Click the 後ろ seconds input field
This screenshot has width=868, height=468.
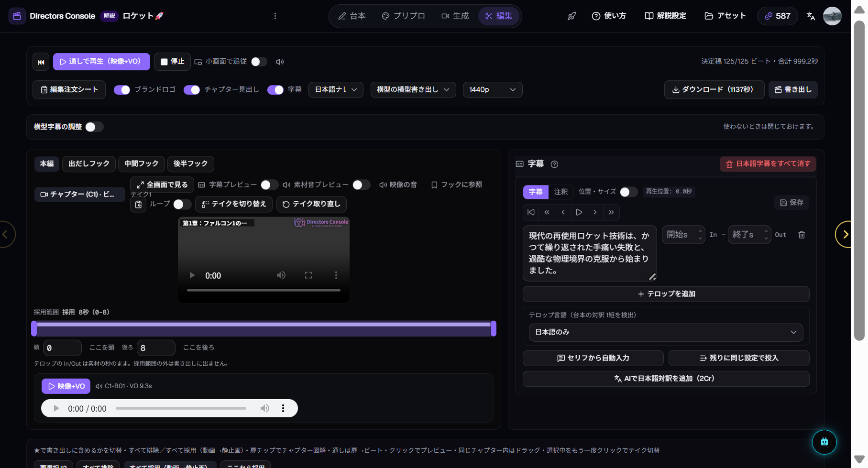click(x=156, y=348)
